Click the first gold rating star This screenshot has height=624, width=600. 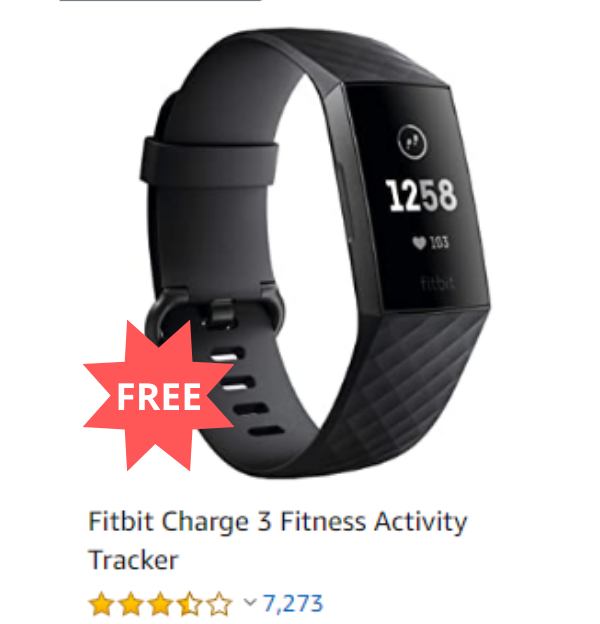102,604
